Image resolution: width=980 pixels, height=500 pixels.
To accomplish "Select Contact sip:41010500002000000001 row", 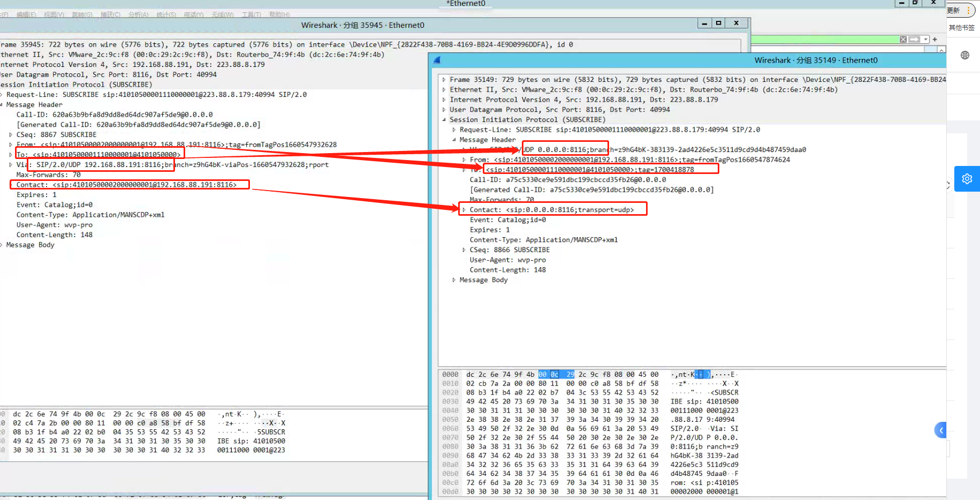I will click(126, 185).
